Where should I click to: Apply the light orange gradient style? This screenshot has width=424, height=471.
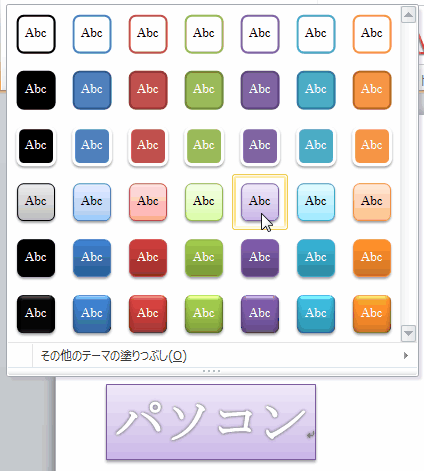[372, 202]
